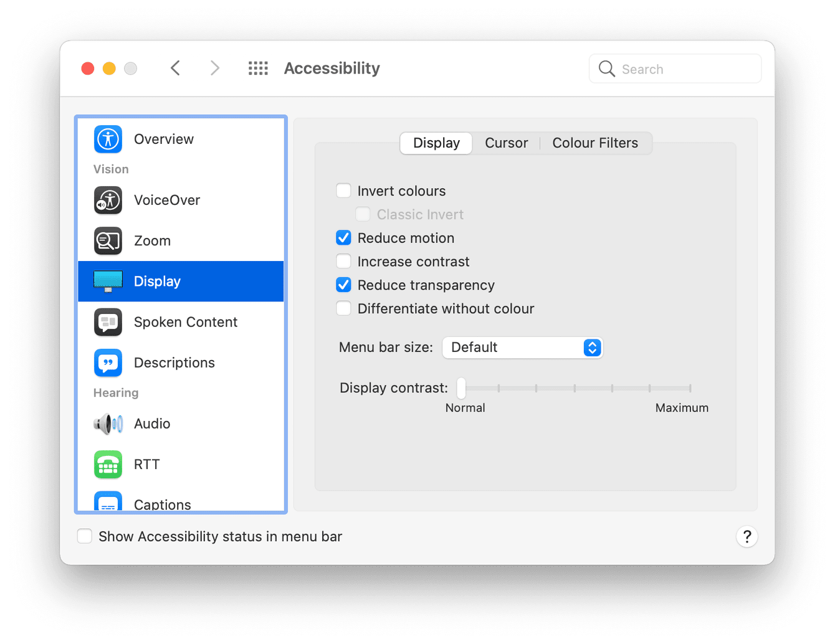Viewport: 835px width, 644px height.
Task: Check Differentiate without colour
Action: pyautogui.click(x=343, y=308)
